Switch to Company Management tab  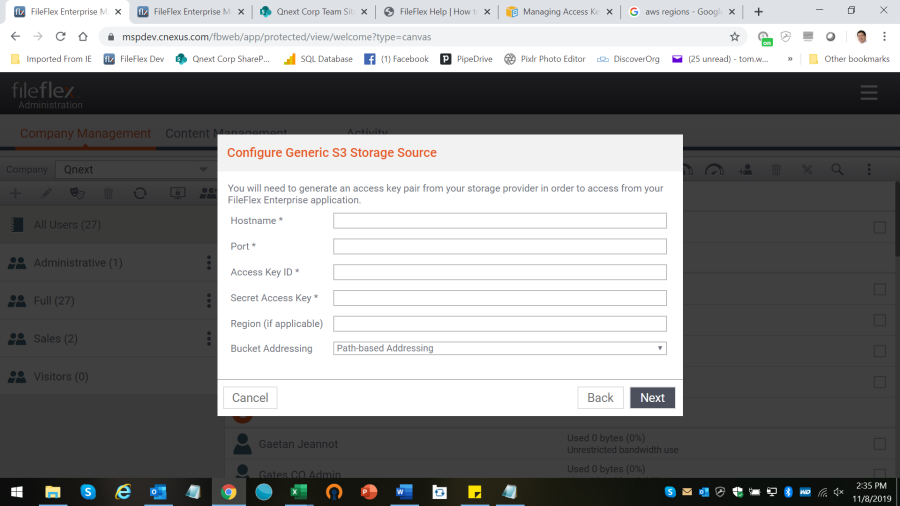pos(86,133)
